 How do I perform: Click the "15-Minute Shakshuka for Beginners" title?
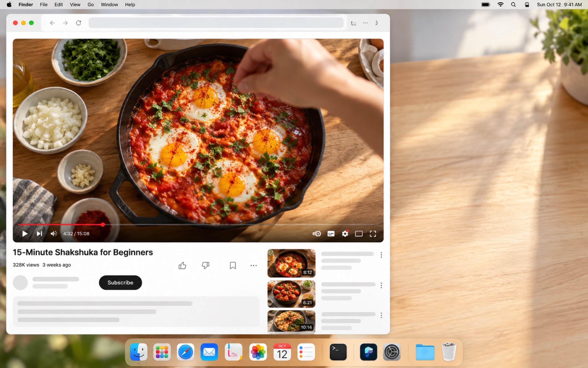[x=83, y=252]
